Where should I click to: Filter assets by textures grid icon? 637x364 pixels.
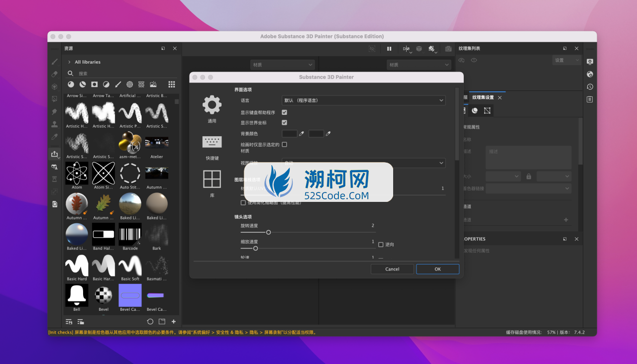141,85
